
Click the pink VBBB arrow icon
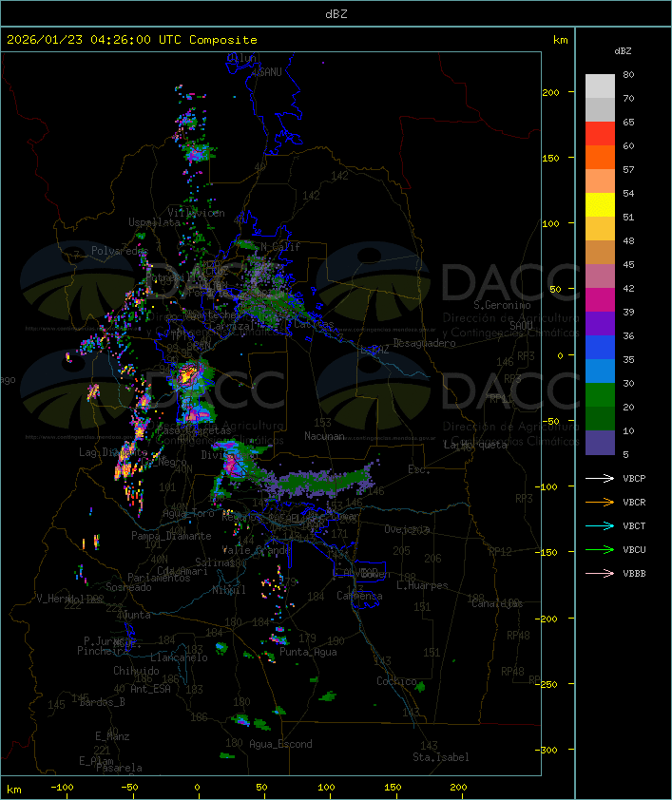click(601, 573)
